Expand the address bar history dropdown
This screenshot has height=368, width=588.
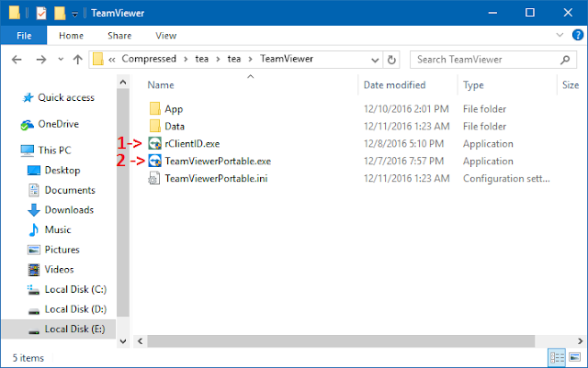pyautogui.click(x=375, y=60)
